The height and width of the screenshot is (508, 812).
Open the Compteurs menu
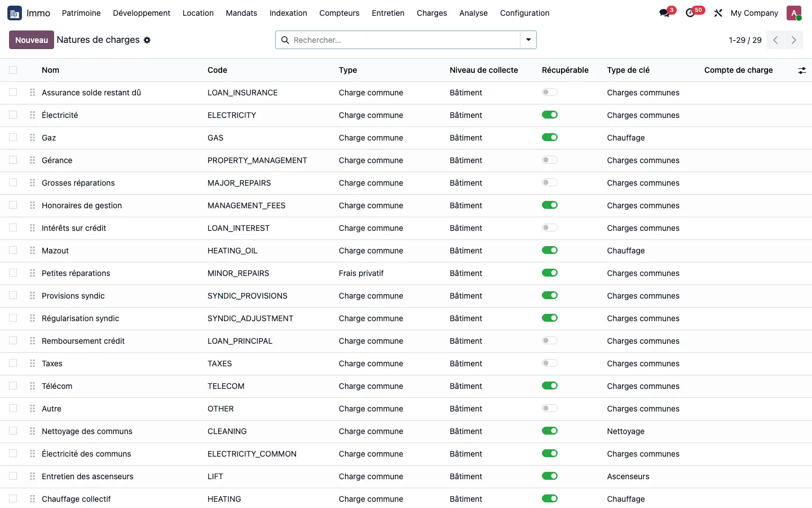(339, 13)
